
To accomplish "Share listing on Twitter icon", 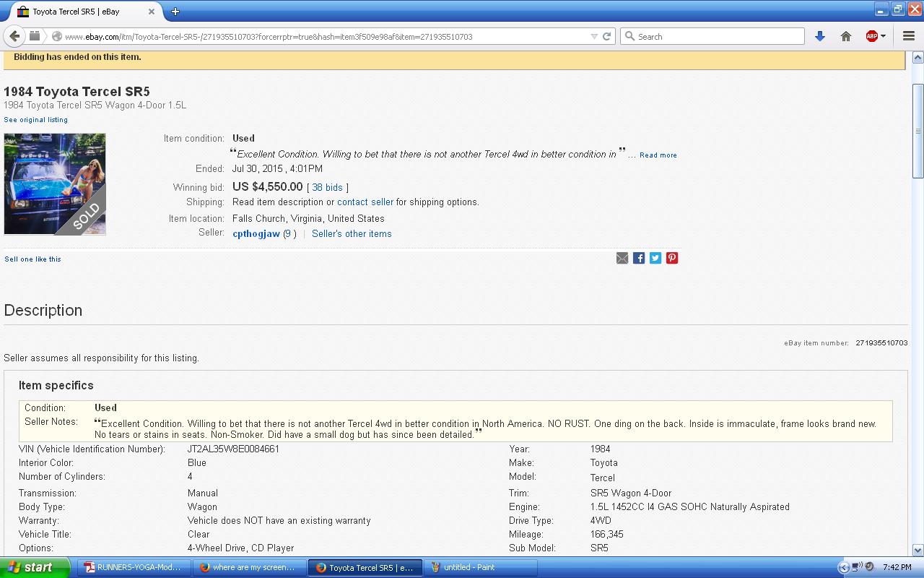I will 655,258.
